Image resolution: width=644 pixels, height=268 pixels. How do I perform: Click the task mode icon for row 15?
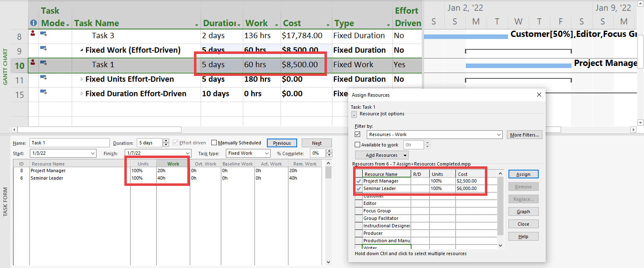click(43, 92)
